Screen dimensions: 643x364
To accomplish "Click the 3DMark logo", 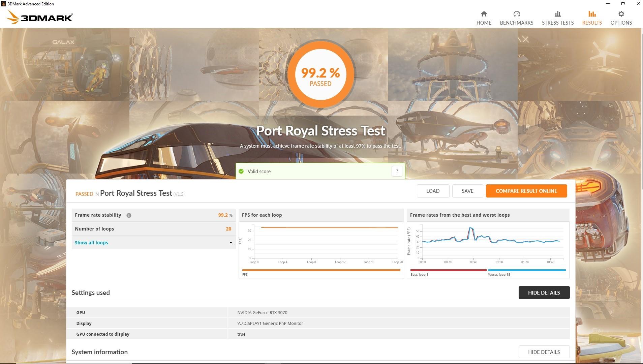I will pos(39,17).
